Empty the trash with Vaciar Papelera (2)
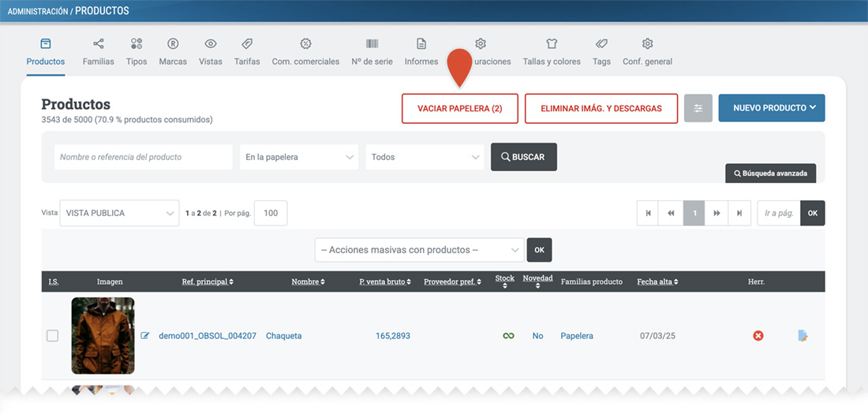 (x=459, y=109)
